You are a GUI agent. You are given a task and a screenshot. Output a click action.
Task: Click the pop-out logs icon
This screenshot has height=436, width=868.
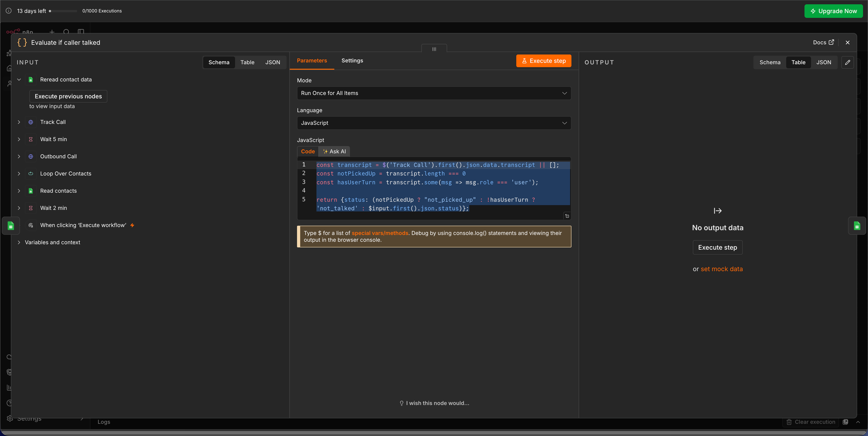point(845,422)
